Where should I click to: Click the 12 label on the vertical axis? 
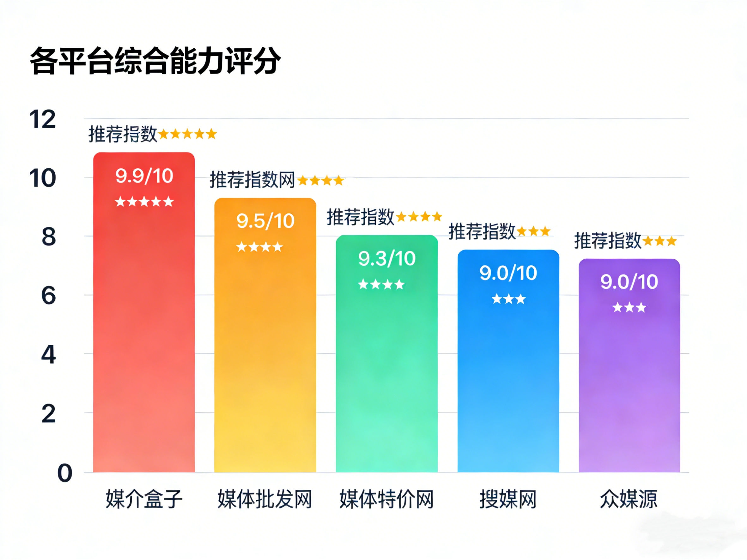tap(43, 119)
